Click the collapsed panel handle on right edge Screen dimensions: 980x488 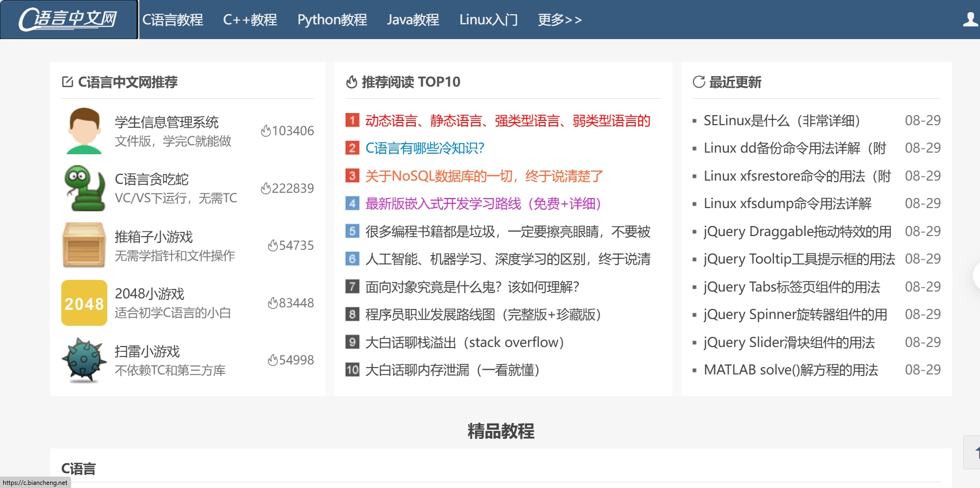(x=977, y=275)
